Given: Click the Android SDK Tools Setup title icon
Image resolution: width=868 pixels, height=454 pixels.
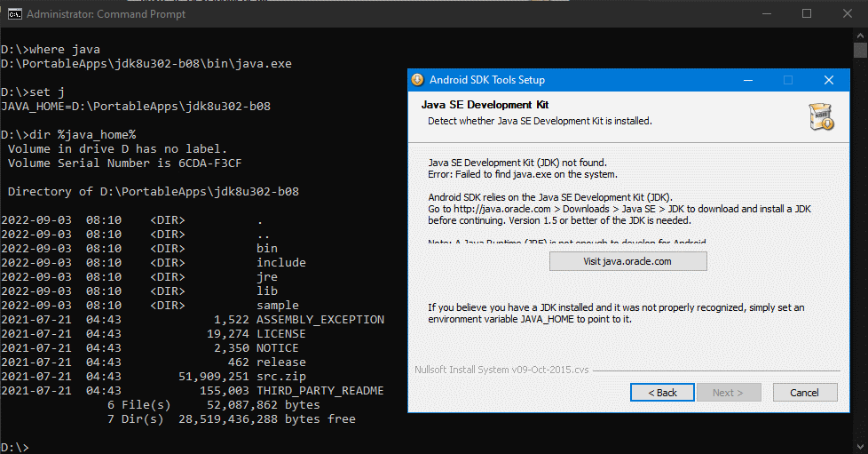Looking at the screenshot, I should 417,80.
